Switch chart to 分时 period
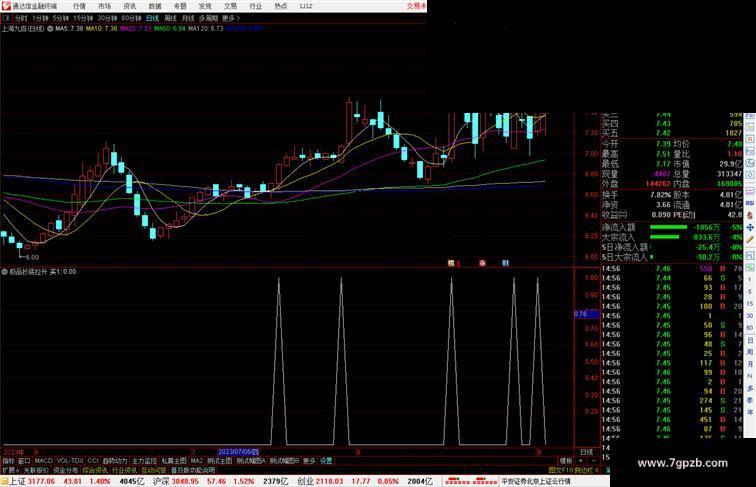Screen dimensions: 756x487 coord(21,18)
